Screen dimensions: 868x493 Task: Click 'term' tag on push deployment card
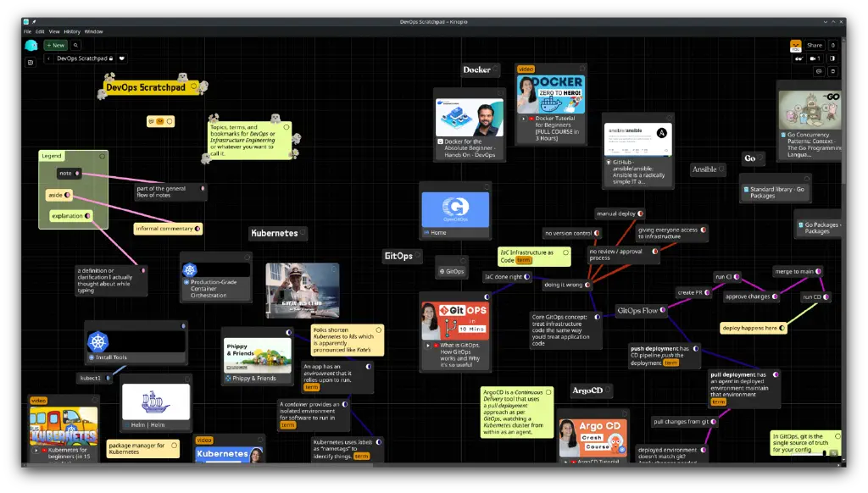(x=670, y=363)
